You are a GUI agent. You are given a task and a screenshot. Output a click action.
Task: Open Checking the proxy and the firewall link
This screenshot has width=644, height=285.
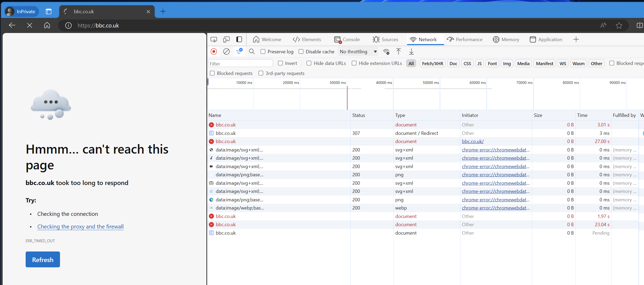pos(80,226)
